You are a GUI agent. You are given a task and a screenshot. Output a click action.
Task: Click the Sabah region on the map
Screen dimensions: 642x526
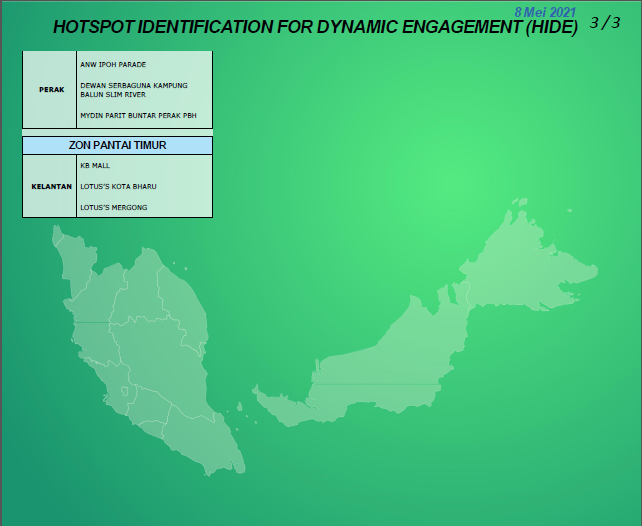520,270
